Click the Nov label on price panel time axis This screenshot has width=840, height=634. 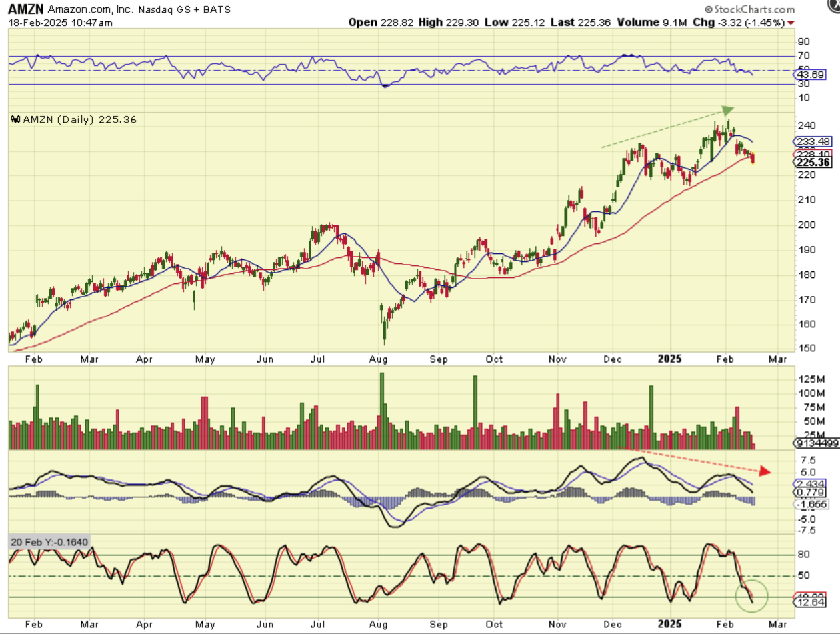[557, 361]
